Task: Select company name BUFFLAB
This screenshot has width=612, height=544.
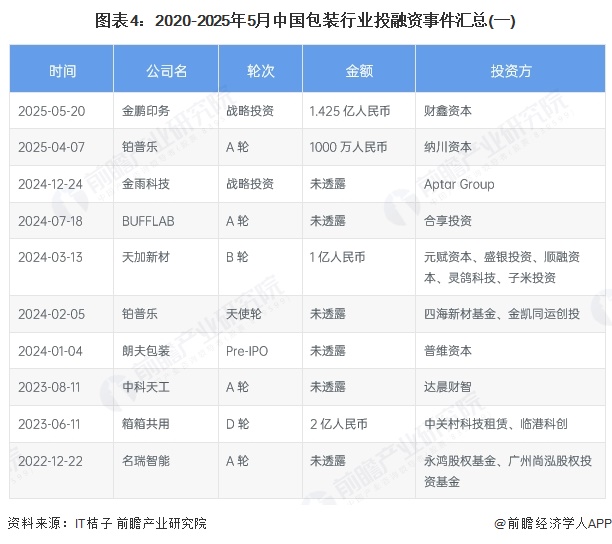Action: click(x=148, y=221)
